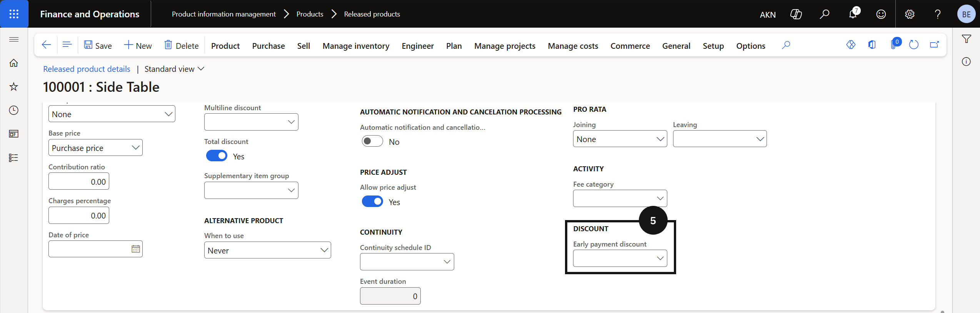Open Modules list icon in sidebar
This screenshot has height=313, width=980.
(14, 158)
